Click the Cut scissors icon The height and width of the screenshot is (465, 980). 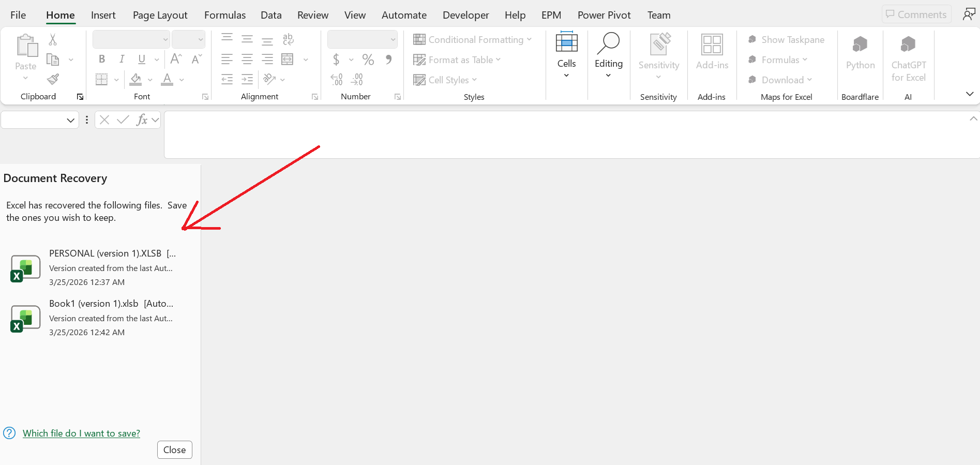(x=53, y=40)
